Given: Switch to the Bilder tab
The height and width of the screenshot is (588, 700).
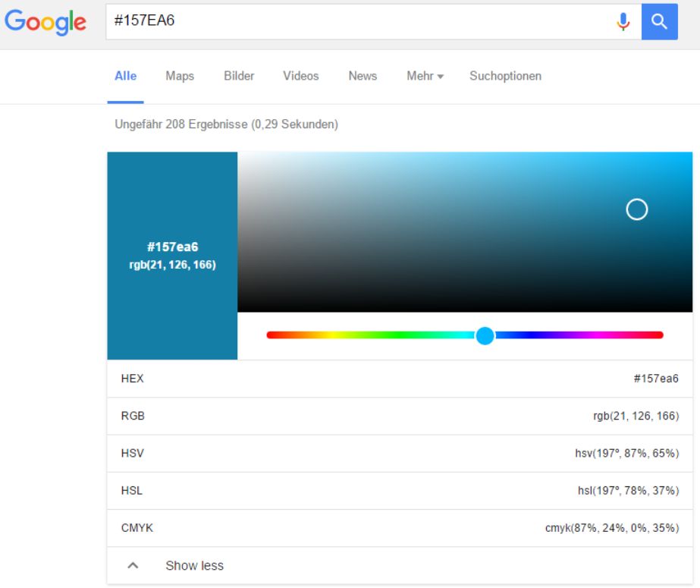Looking at the screenshot, I should (239, 76).
